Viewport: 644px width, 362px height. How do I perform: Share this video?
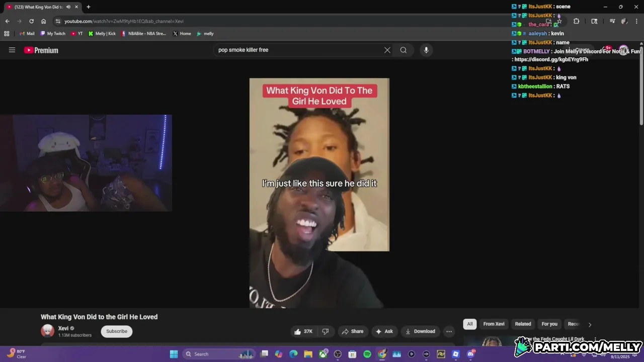pyautogui.click(x=353, y=331)
